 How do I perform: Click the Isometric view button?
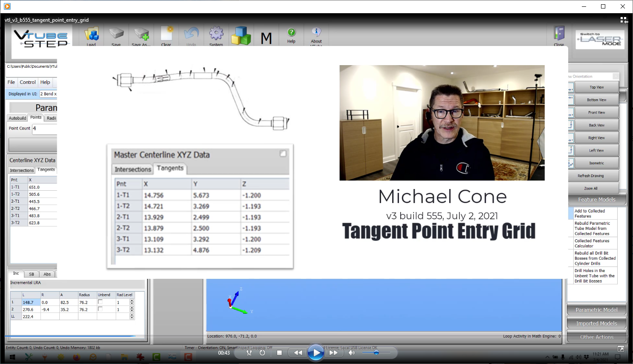point(596,163)
